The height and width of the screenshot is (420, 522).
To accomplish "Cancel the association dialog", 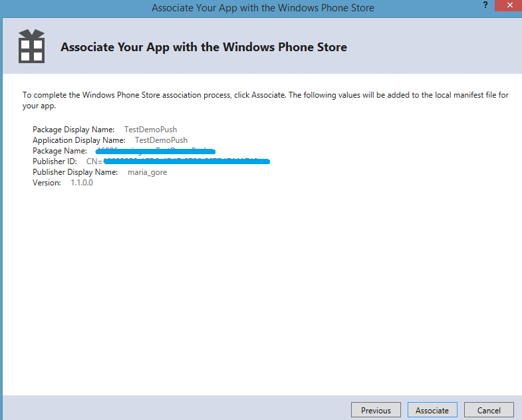I will pyautogui.click(x=489, y=410).
